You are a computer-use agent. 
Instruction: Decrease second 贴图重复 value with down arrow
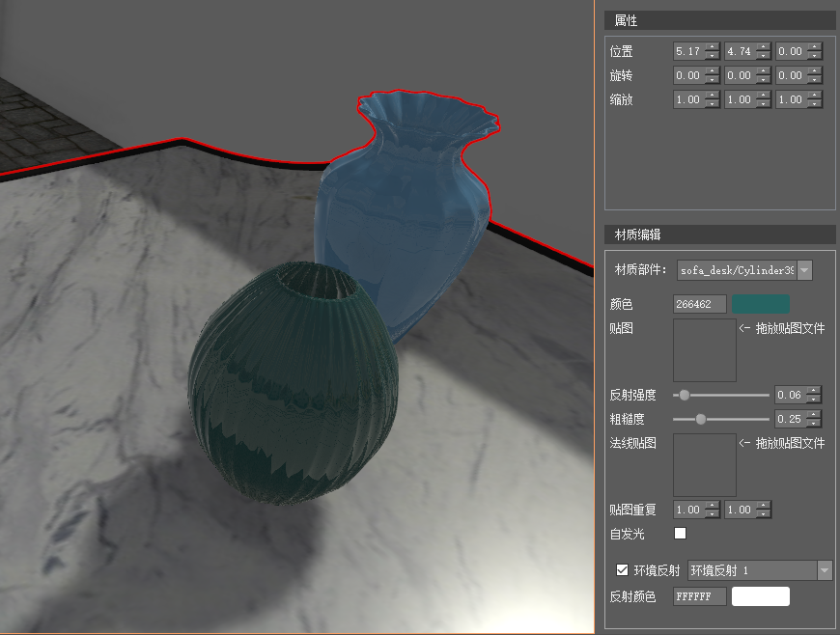point(764,513)
